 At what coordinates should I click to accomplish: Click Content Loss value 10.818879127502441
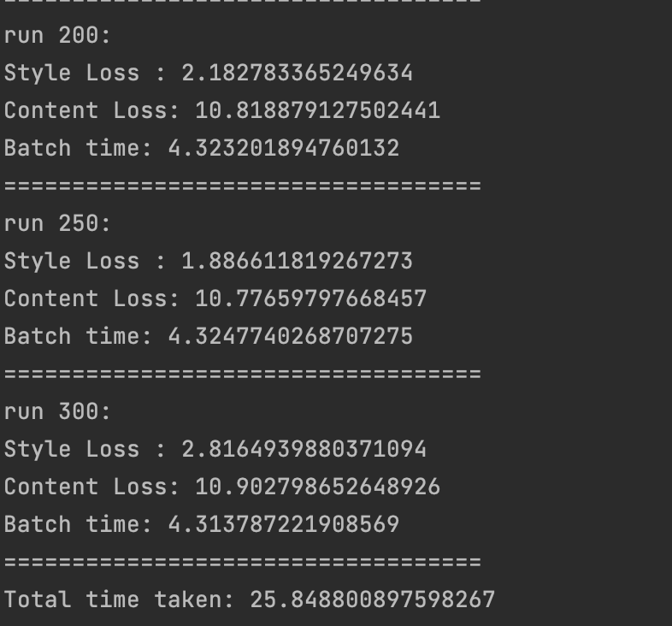coord(317,110)
